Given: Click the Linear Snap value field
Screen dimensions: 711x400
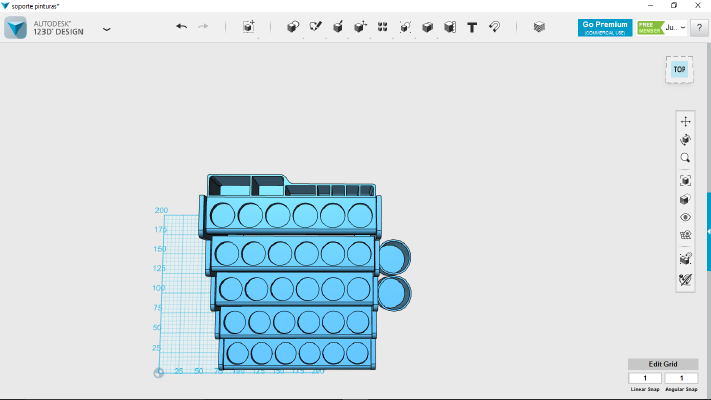Looking at the screenshot, I should pos(645,378).
